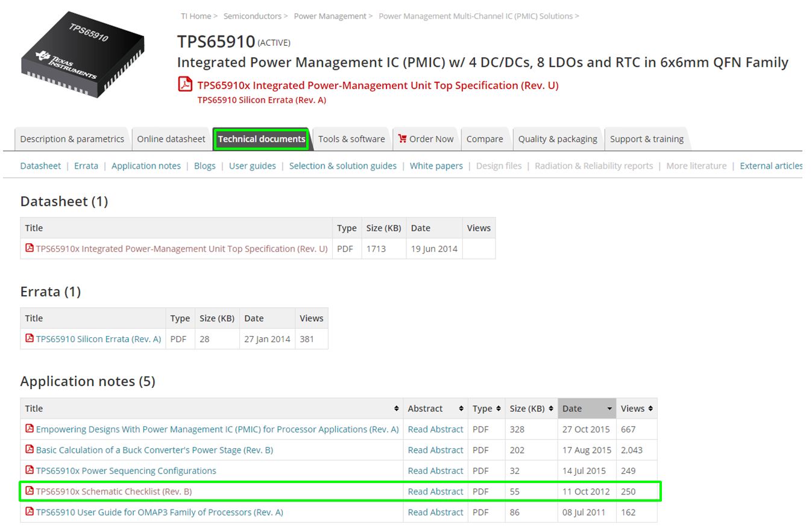This screenshot has height=530, width=812.
Task: Jump to the Application notes section link
Action: (x=146, y=166)
